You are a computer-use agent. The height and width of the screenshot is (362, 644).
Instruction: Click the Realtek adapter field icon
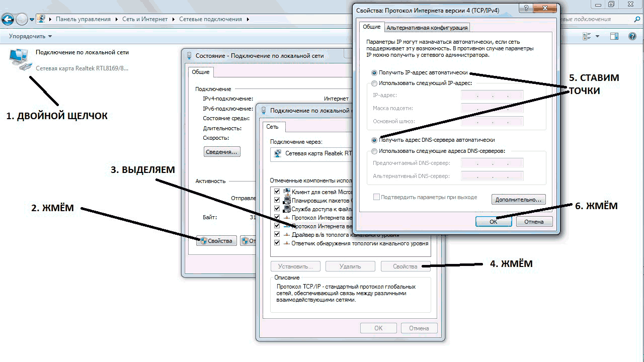pyautogui.click(x=277, y=154)
